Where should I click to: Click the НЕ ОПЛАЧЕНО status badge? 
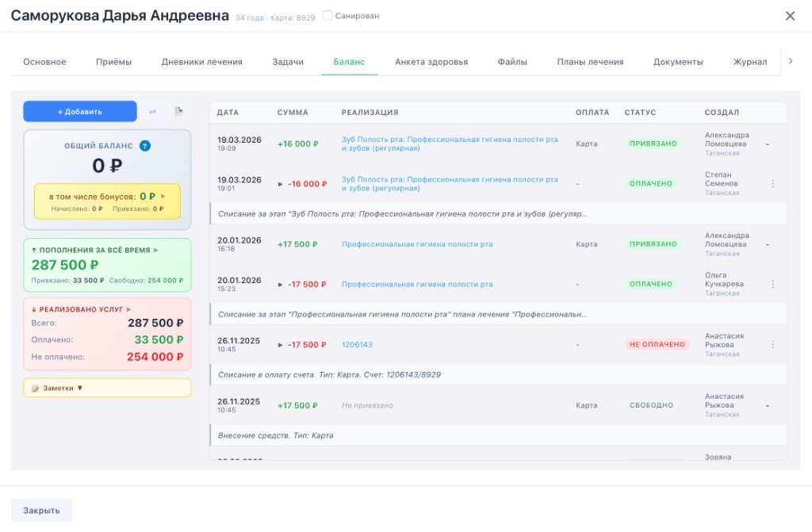657,345
